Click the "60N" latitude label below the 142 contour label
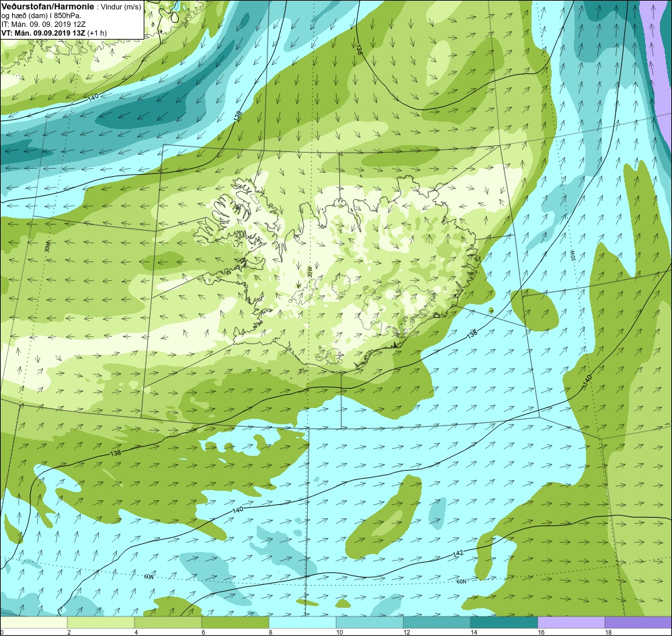 pyautogui.click(x=461, y=582)
